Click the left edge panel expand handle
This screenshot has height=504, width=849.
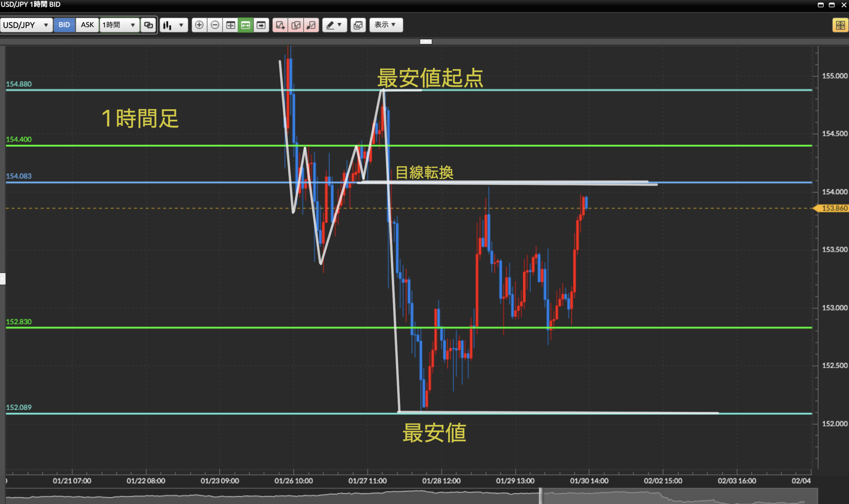pyautogui.click(x=3, y=279)
